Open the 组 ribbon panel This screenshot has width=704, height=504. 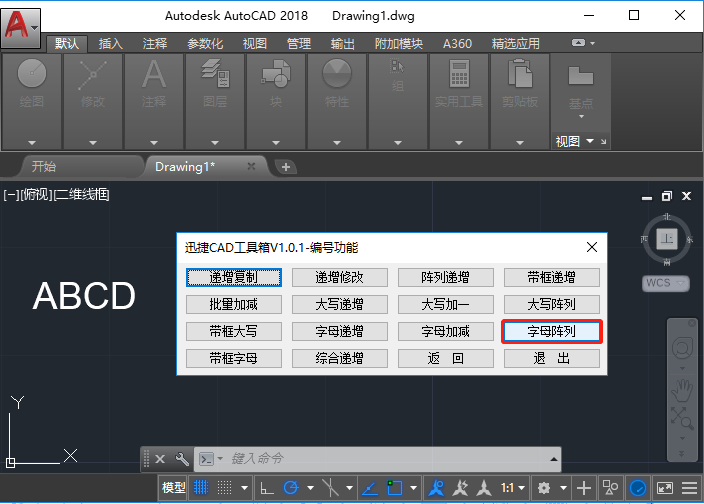coord(398,101)
